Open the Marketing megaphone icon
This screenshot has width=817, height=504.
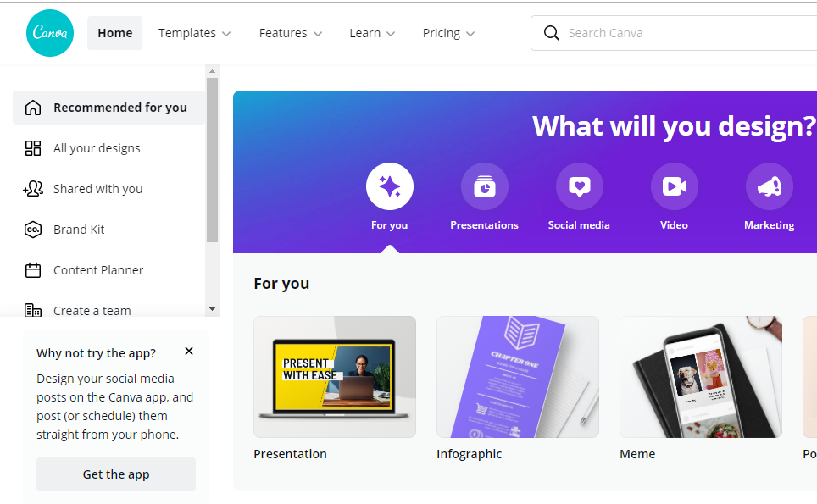coord(769,186)
